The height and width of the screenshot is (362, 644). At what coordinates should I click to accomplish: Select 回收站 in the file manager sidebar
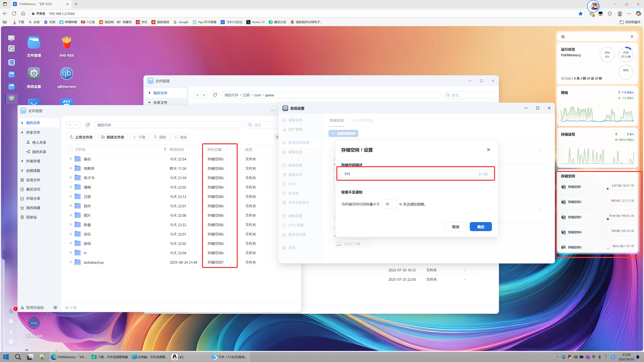click(31, 217)
